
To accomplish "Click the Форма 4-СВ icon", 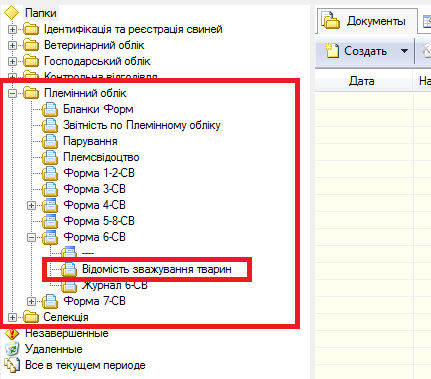I will pyautogui.click(x=50, y=205).
